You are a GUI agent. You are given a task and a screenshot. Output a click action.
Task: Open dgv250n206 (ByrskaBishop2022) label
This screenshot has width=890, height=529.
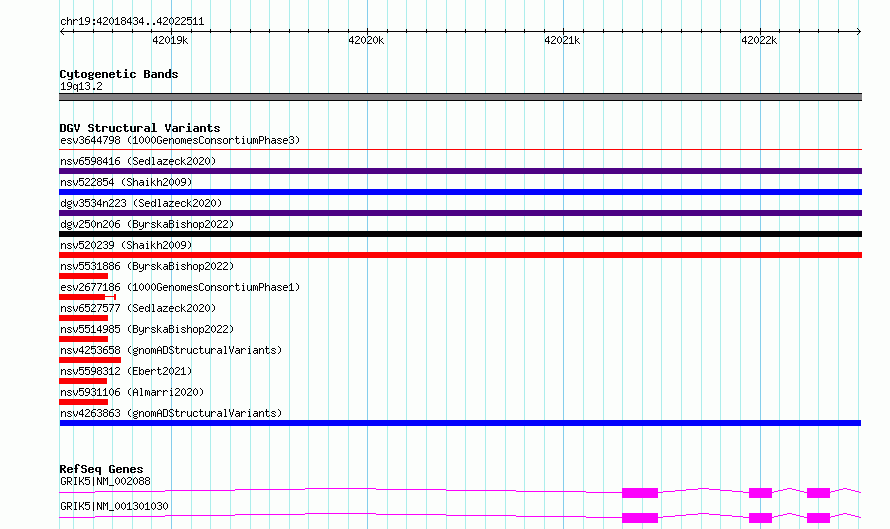pos(147,224)
